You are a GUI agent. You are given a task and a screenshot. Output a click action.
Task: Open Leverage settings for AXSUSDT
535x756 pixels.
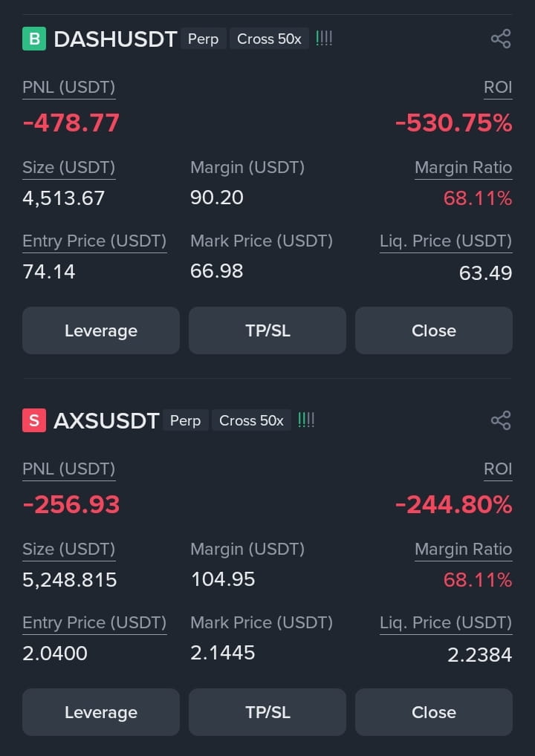[101, 712]
